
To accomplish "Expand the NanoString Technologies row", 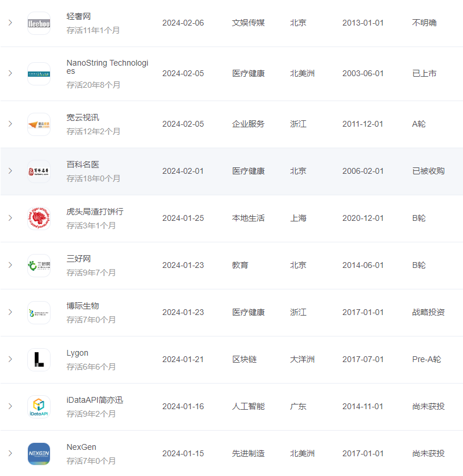I will pyautogui.click(x=10, y=73).
